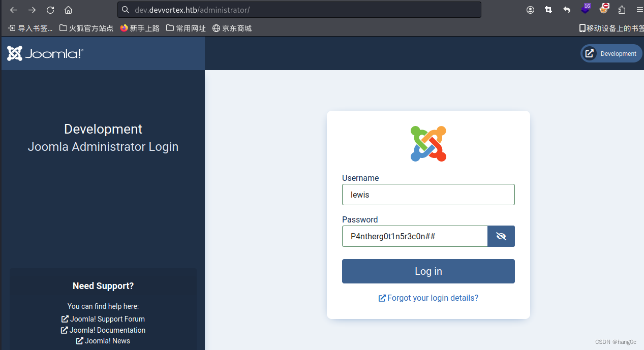Click the screenshot crop icon
Image resolution: width=644 pixels, height=350 pixels.
[x=548, y=10]
